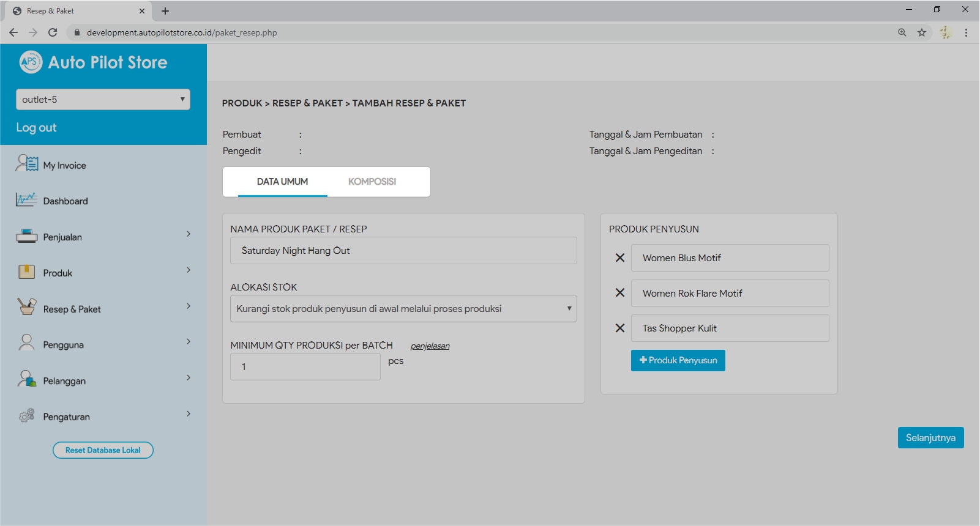Open the penjelasan explanation link
Viewport: 980px width, 526px height.
click(430, 346)
